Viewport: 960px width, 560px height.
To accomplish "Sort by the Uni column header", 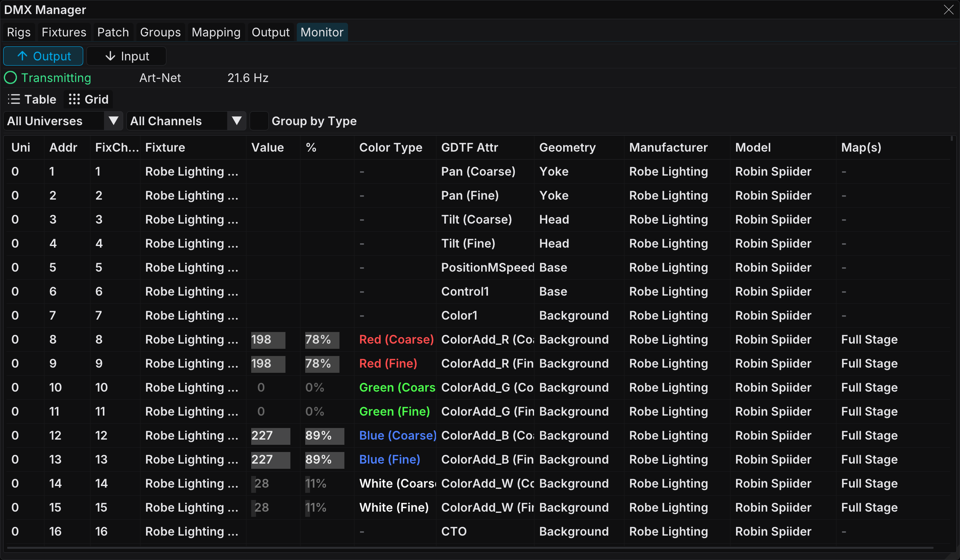I will pos(21,148).
